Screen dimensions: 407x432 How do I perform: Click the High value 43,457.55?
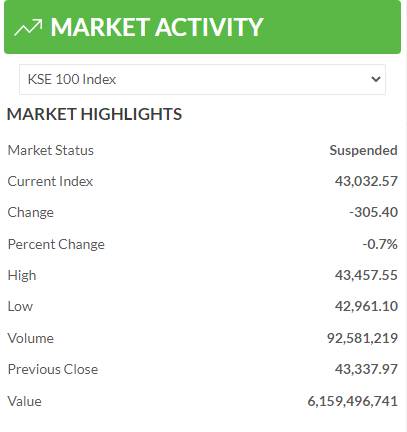(x=366, y=275)
